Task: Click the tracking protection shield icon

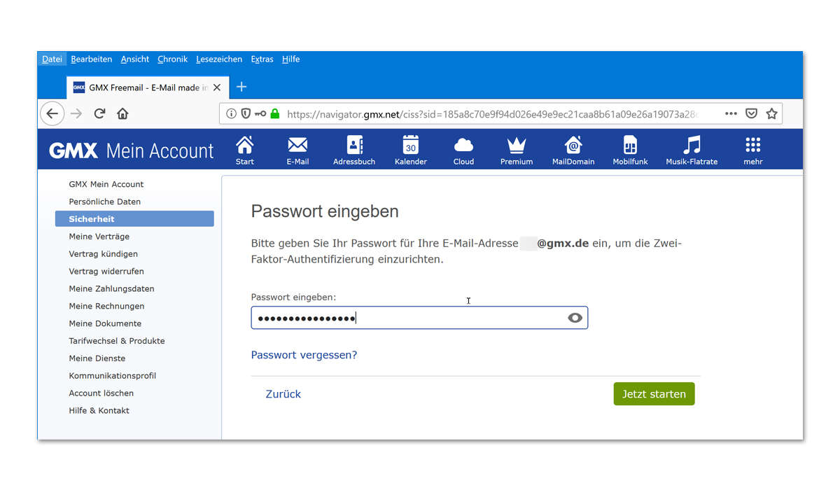Action: point(246,113)
